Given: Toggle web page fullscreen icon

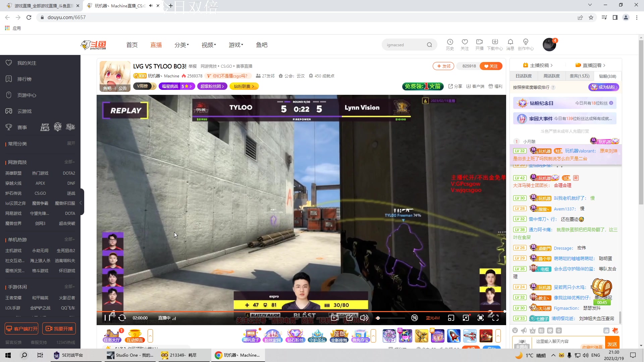Looking at the screenshot, I should 481,318.
